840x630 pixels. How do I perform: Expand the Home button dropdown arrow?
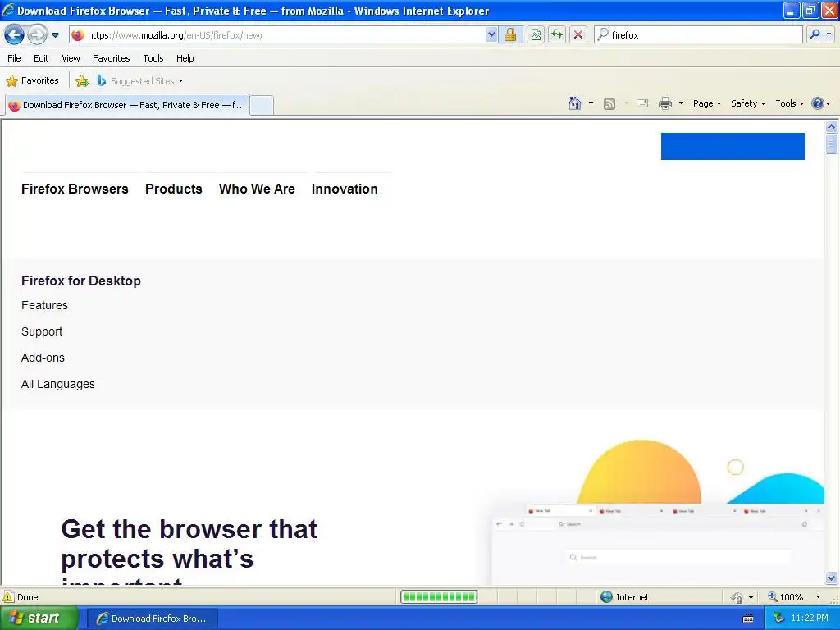(591, 103)
